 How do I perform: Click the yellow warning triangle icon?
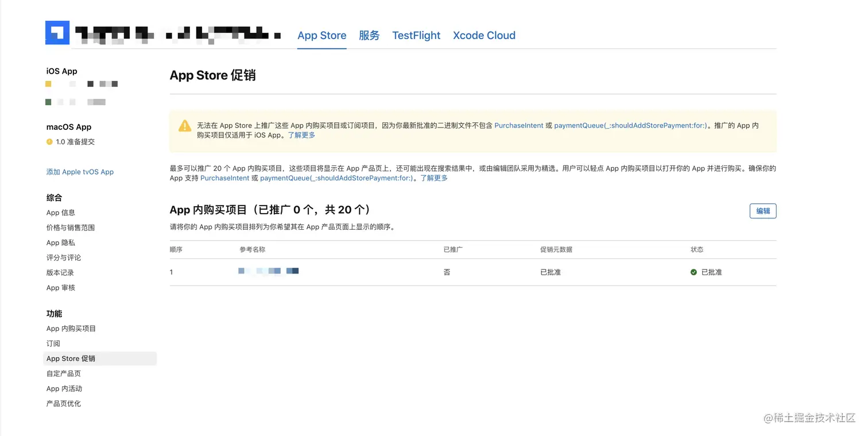tap(185, 126)
